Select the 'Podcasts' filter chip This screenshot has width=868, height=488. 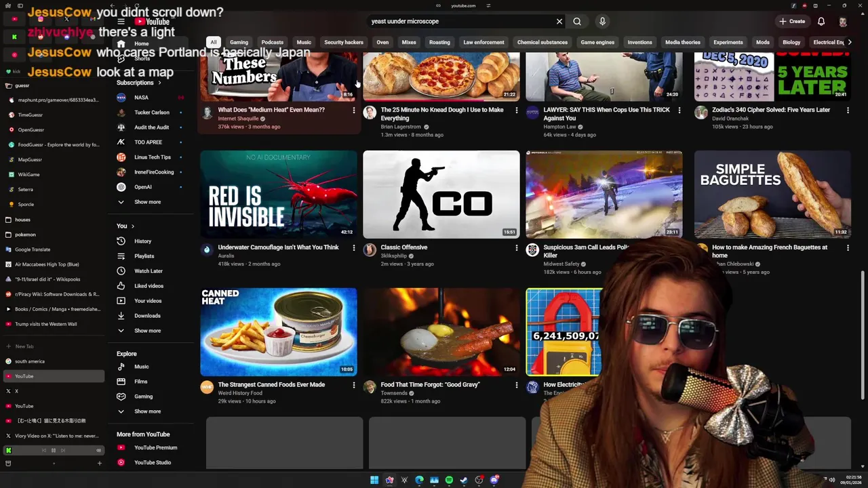click(x=273, y=43)
